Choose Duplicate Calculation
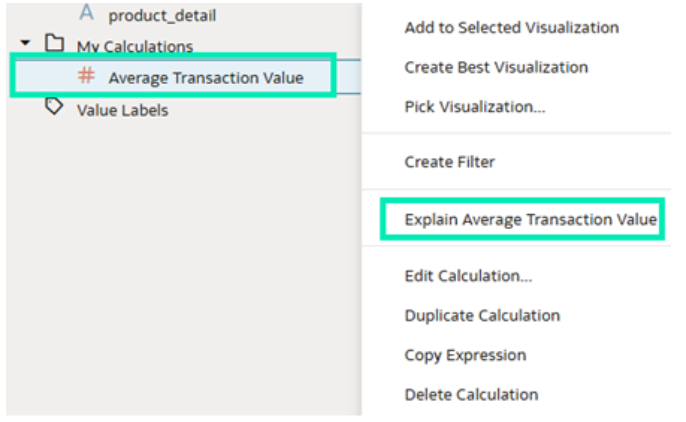 [x=482, y=315]
